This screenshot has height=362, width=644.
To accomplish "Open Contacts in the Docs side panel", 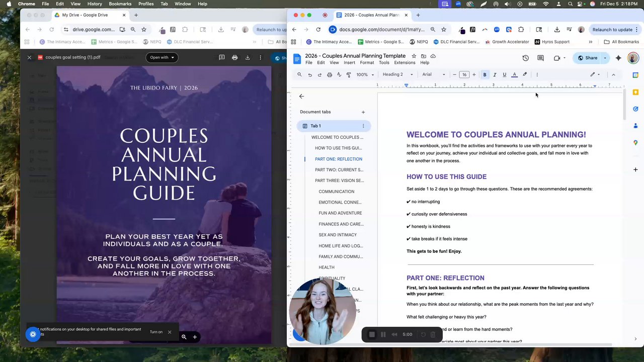I will pyautogui.click(x=635, y=126).
